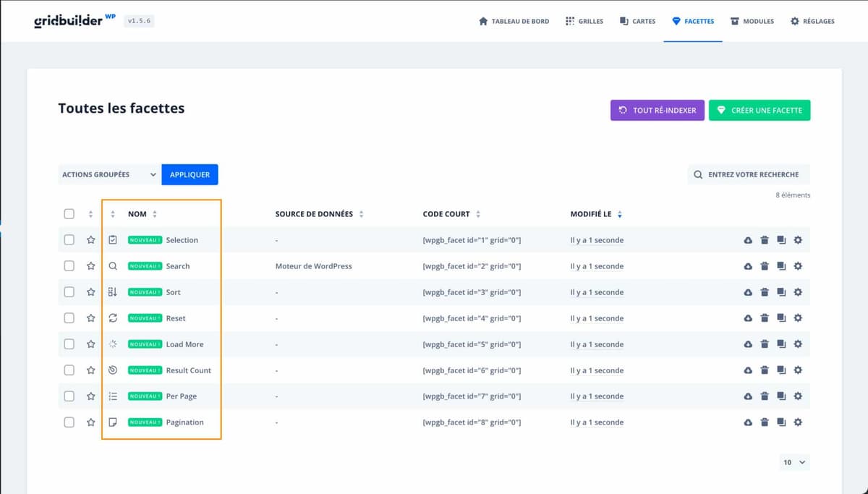868x494 pixels.
Task: Open settings gear for Reset facet
Action: (x=798, y=318)
